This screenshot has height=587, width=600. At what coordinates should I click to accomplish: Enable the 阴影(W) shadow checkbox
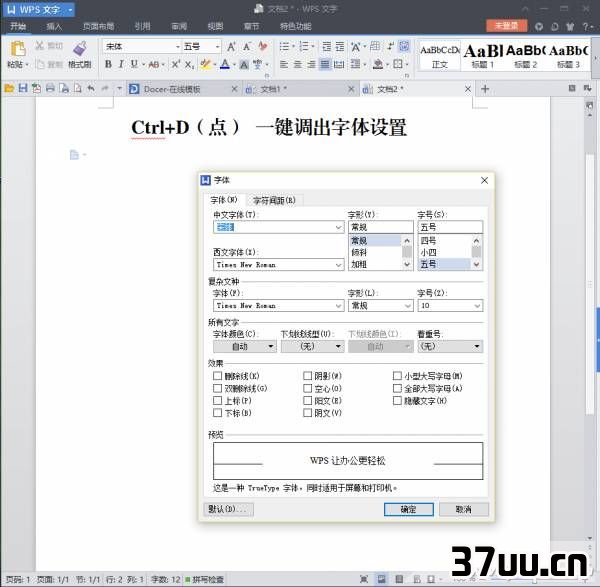tap(308, 376)
